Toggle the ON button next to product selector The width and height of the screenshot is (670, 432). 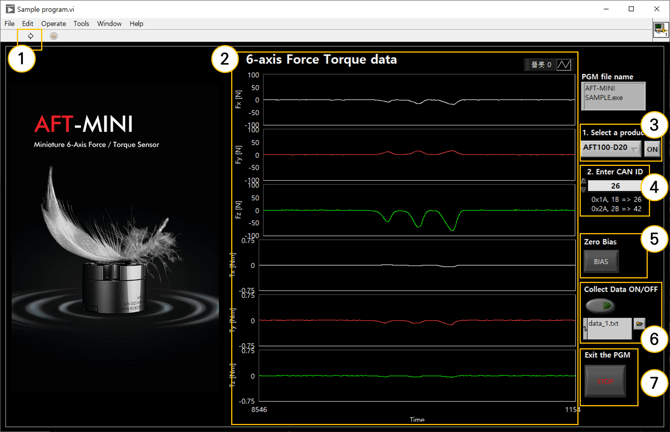pos(652,149)
